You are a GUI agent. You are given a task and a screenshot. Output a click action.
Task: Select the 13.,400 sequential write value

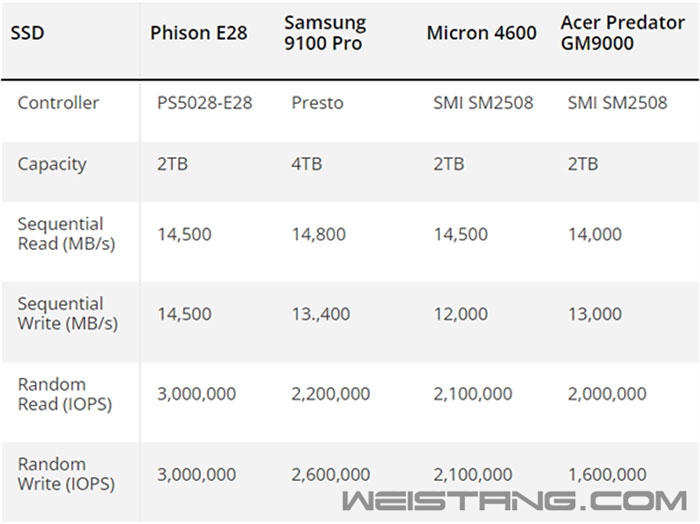[x=321, y=314]
